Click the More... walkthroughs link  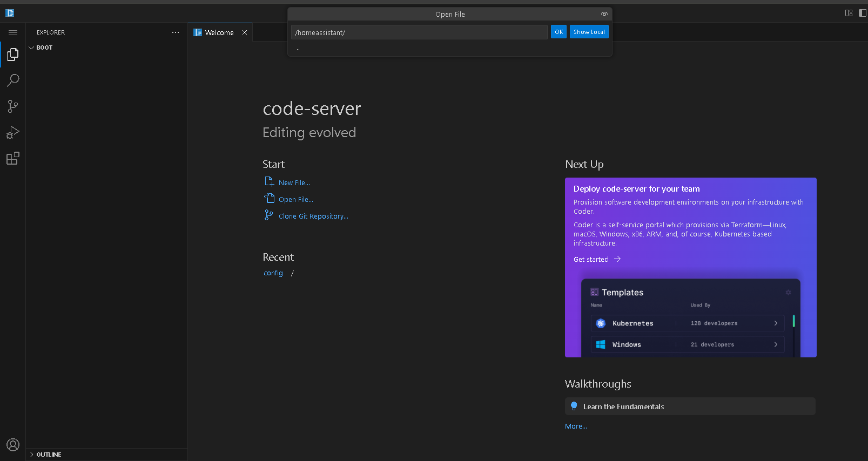click(x=576, y=426)
